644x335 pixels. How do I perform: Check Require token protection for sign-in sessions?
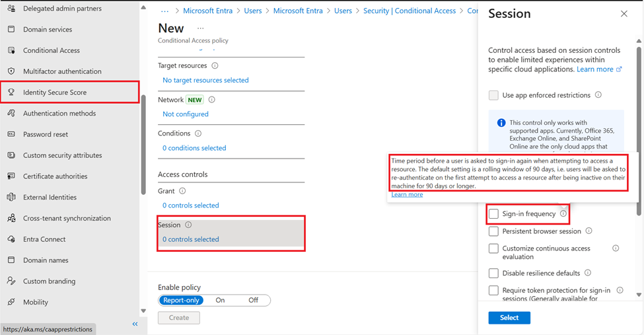pos(493,290)
